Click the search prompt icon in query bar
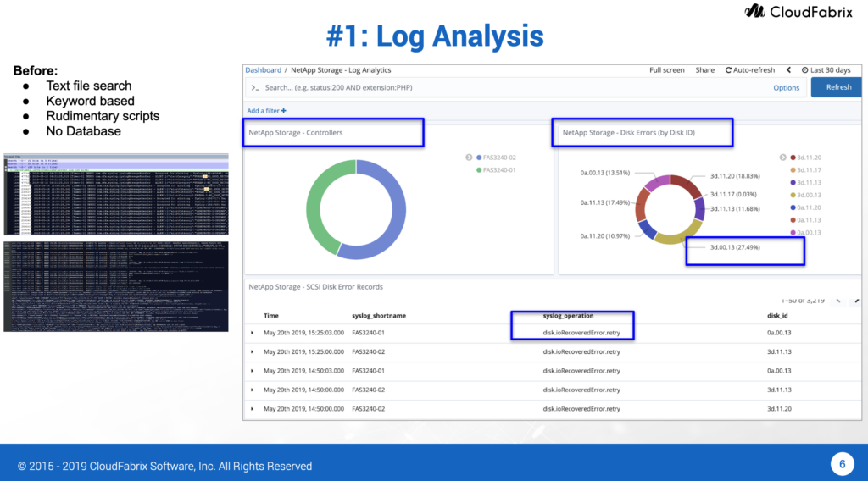 pos(253,87)
